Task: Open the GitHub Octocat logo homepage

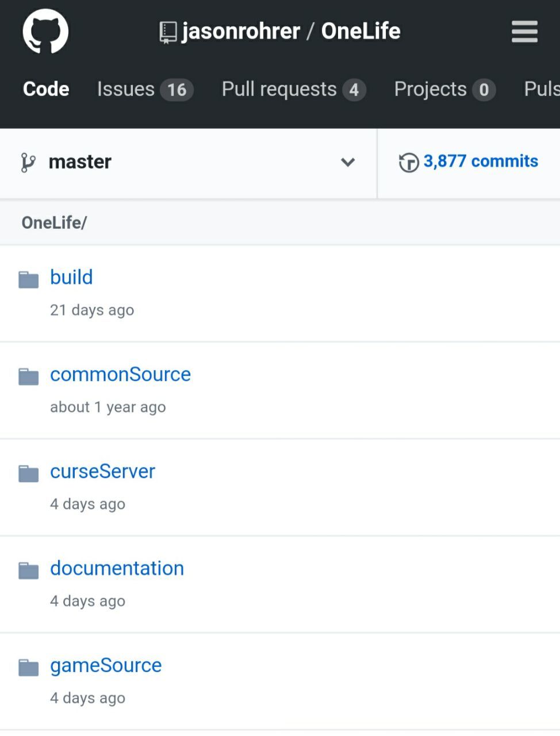Action: [45, 31]
